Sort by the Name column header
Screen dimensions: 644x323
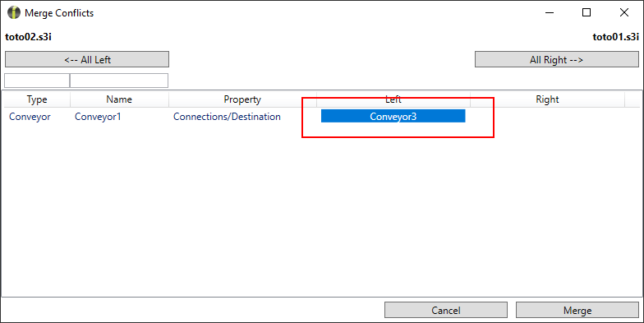(x=119, y=99)
